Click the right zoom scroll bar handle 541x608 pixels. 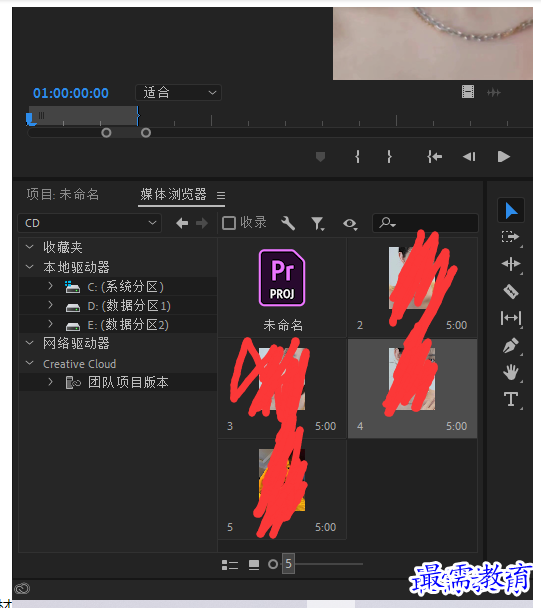[146, 133]
